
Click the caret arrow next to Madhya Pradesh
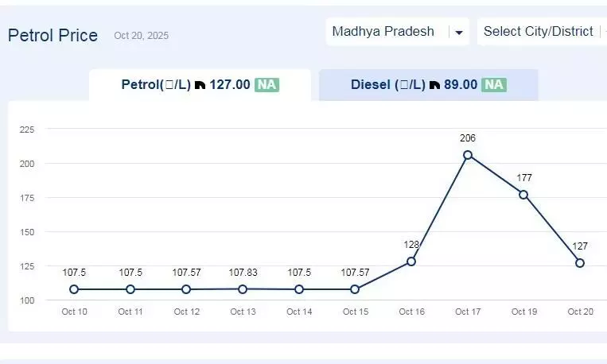(458, 33)
